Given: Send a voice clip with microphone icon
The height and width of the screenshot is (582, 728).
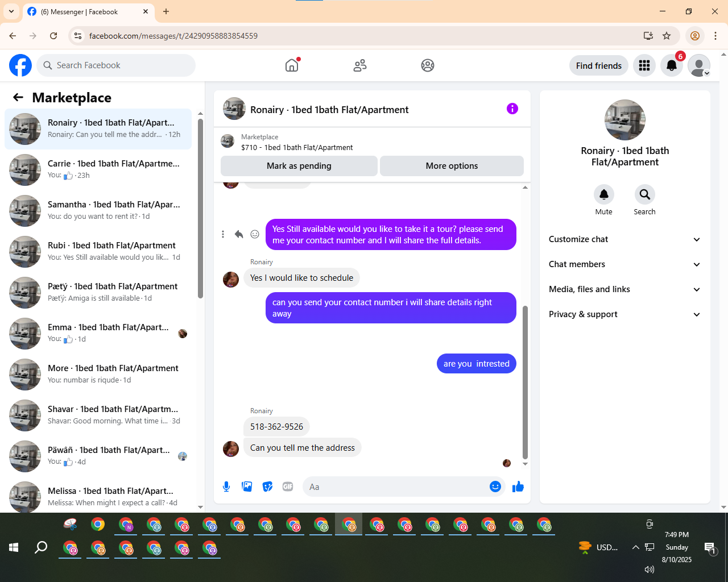Looking at the screenshot, I should pos(226,487).
